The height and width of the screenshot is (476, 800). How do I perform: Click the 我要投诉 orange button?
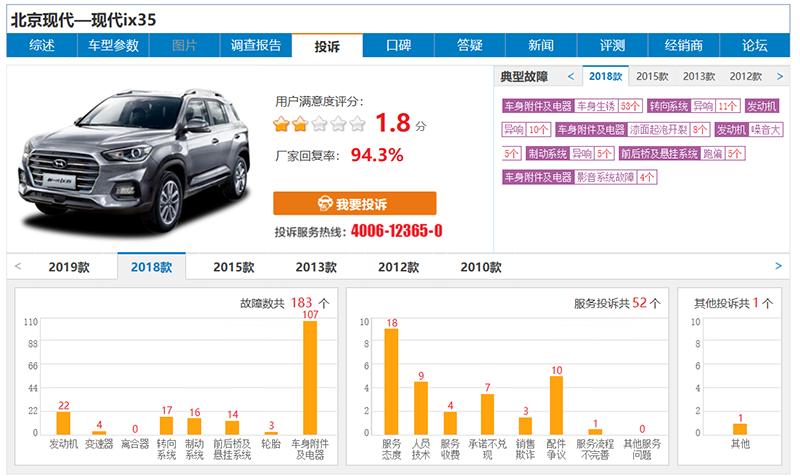point(355,204)
